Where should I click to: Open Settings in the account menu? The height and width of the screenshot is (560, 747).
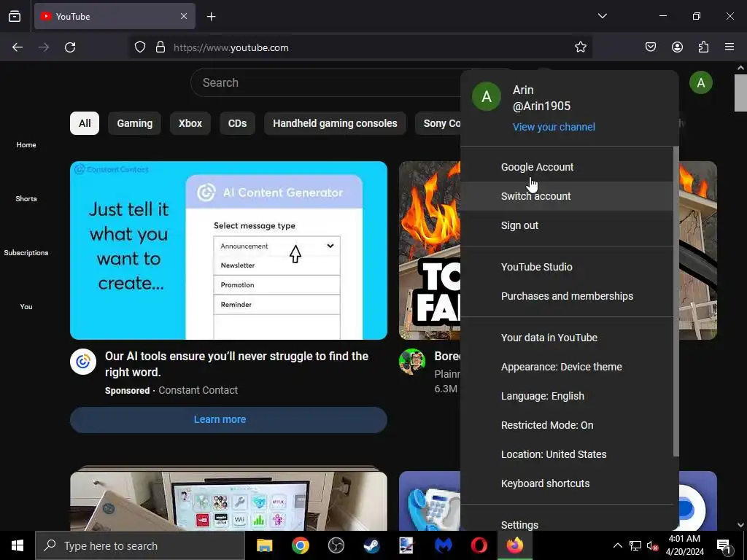[x=567, y=523]
